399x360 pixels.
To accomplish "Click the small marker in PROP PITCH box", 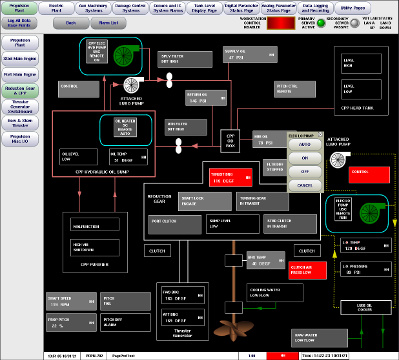I will [x=92, y=323].
